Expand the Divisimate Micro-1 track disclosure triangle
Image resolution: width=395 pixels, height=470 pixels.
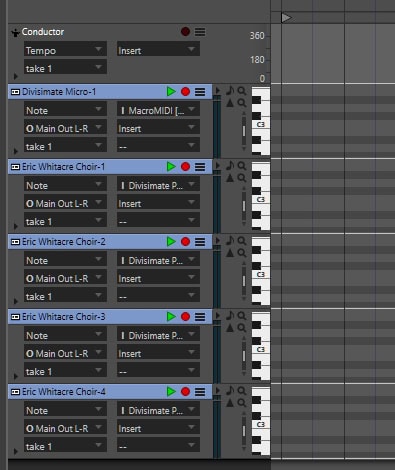(x=15, y=151)
